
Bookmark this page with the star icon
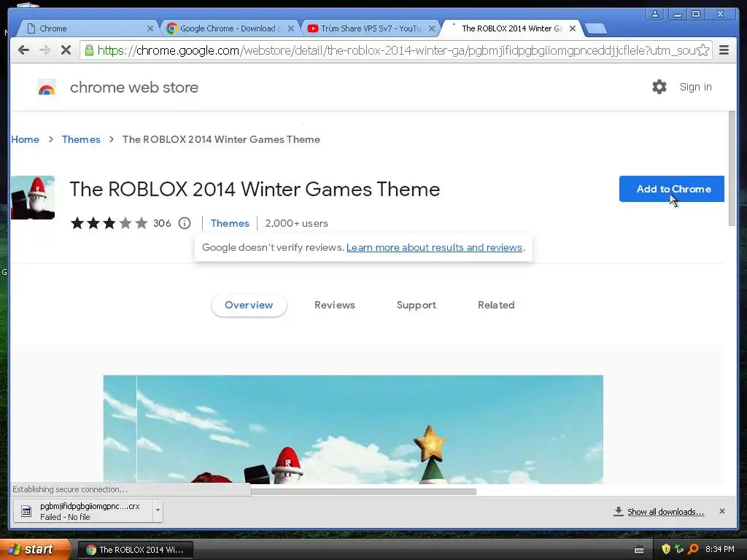[x=703, y=50]
